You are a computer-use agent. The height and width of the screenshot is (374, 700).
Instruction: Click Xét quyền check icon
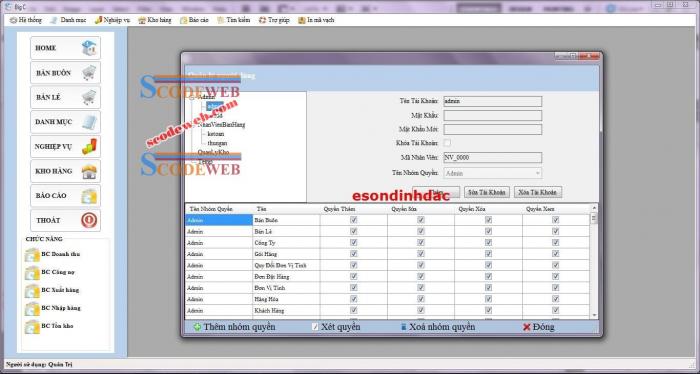(315, 327)
